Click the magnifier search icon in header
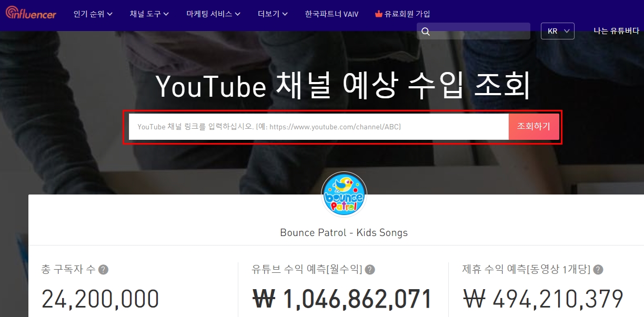 tap(426, 32)
